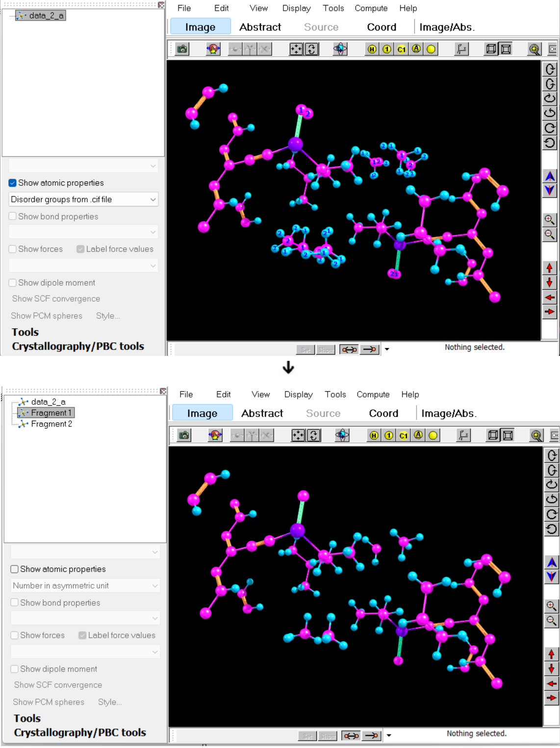Screen dimensions: 560x748
Task: Enable the unticked Show atomic properties checkbox
Action: click(15, 569)
